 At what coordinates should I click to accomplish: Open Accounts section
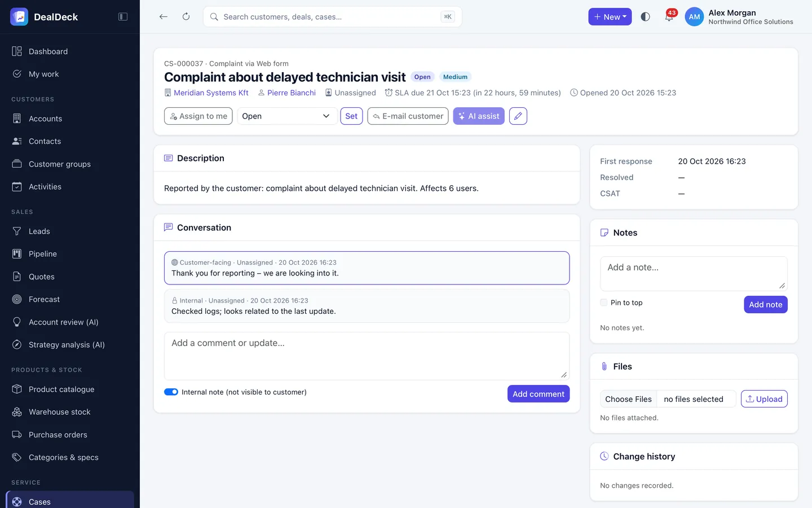point(70,119)
